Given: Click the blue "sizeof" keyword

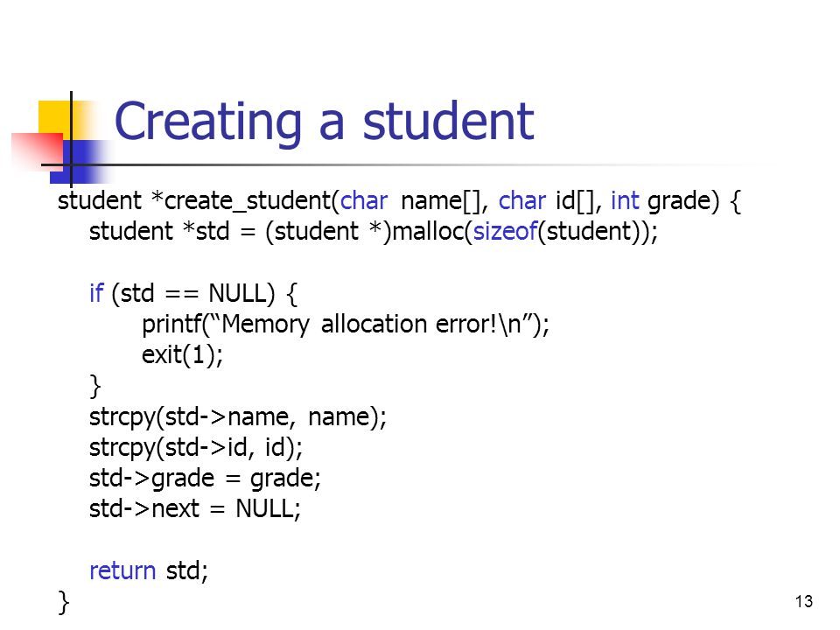Looking at the screenshot, I should pos(505,232).
